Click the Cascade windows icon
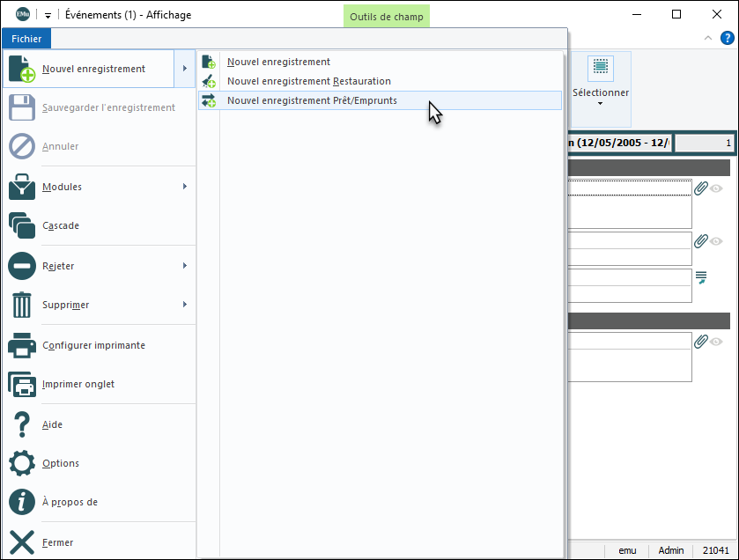Viewport: 739px width, 560px height. pos(22,226)
